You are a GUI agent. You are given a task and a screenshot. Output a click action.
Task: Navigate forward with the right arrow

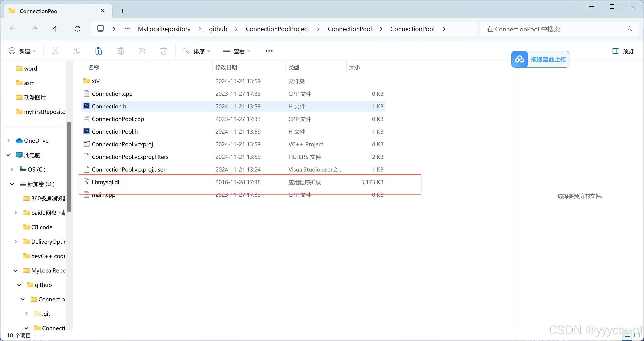point(34,29)
